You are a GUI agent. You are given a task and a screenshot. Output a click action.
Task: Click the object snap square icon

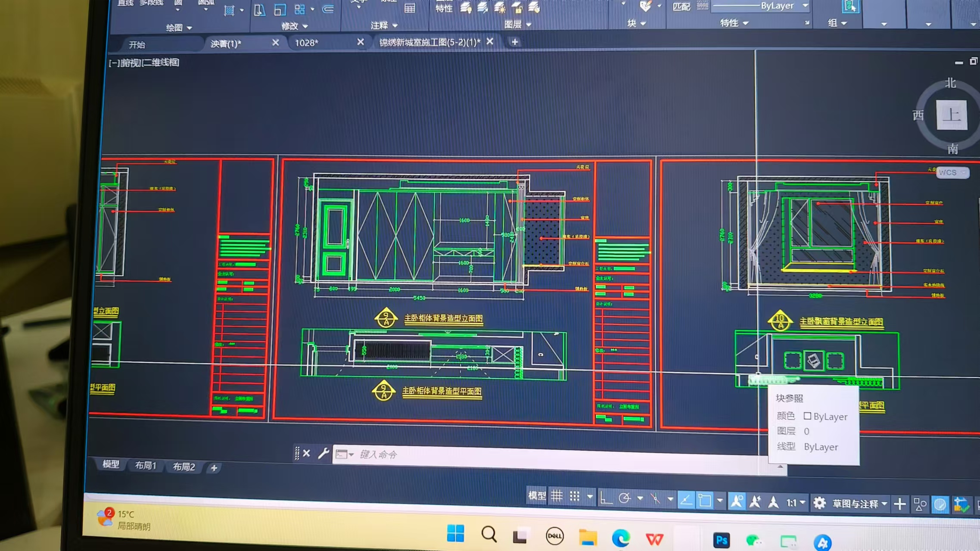(705, 501)
